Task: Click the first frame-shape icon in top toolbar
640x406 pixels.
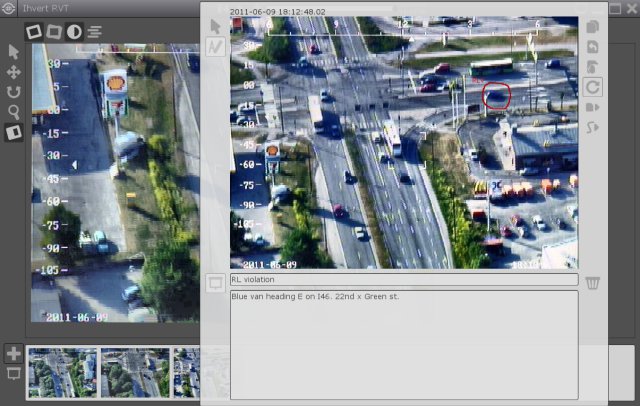Action: pos(34,31)
